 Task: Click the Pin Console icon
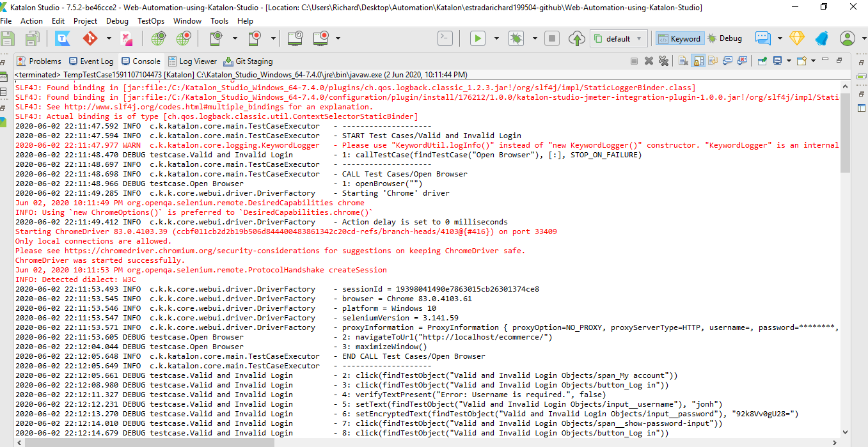[x=762, y=61]
